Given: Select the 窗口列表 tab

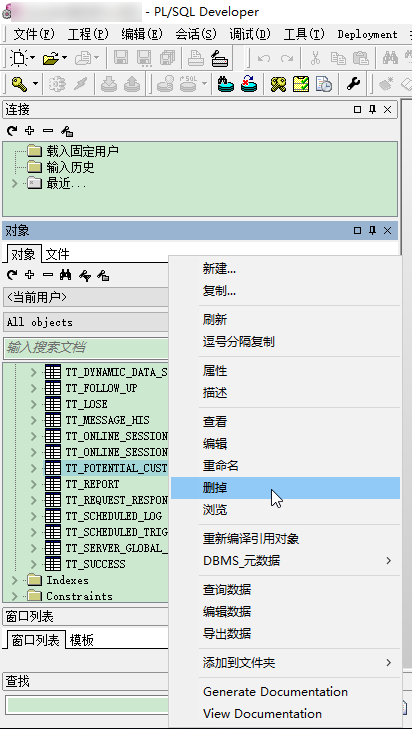Looking at the screenshot, I should (35, 640).
